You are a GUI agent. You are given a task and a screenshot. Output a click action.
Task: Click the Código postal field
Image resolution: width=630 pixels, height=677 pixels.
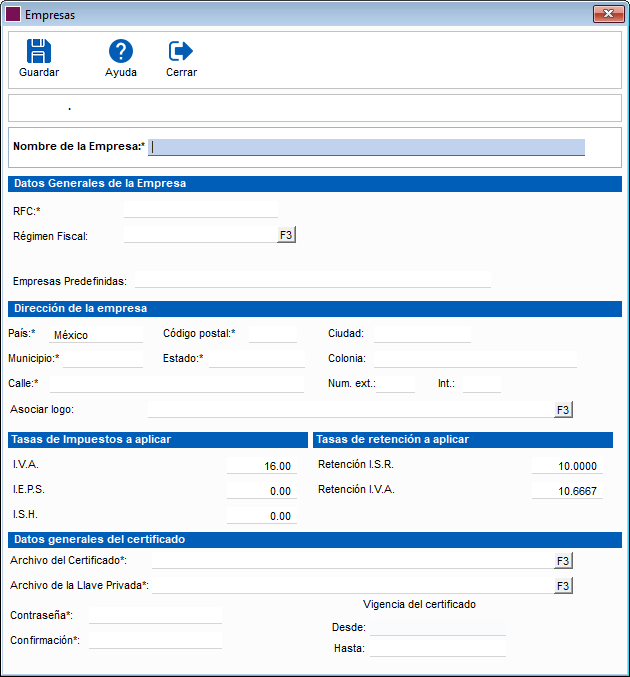point(272,334)
